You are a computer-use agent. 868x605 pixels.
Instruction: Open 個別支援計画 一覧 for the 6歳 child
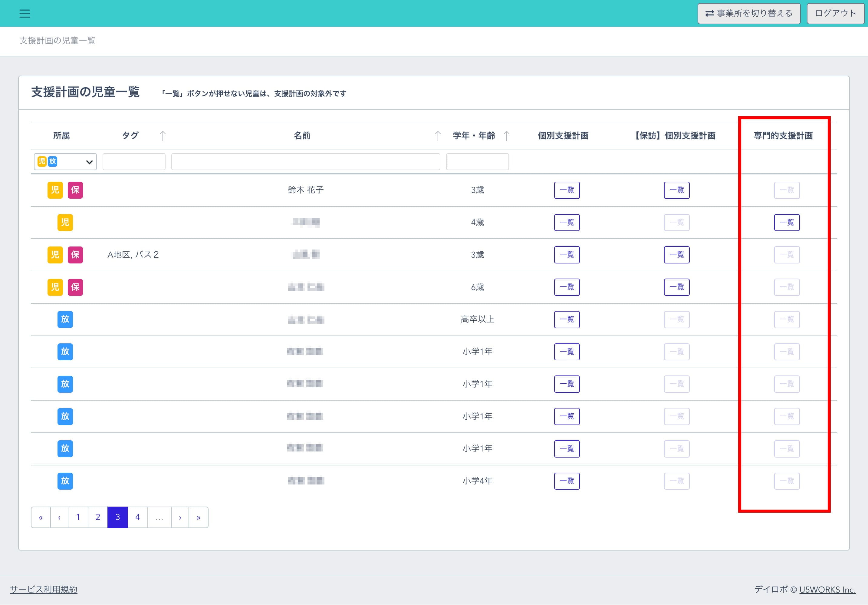567,287
